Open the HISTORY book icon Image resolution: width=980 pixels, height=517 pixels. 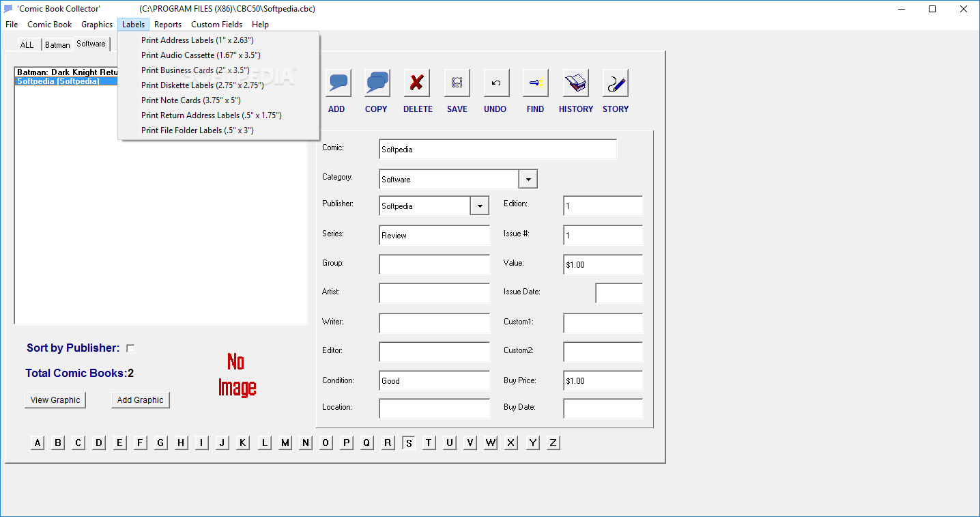point(576,83)
